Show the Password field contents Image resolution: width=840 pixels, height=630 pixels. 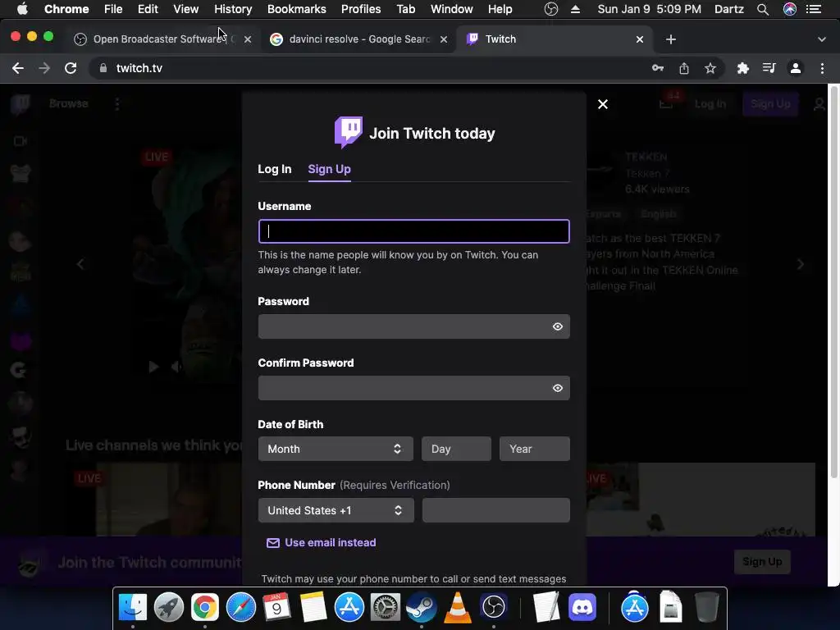[558, 326]
